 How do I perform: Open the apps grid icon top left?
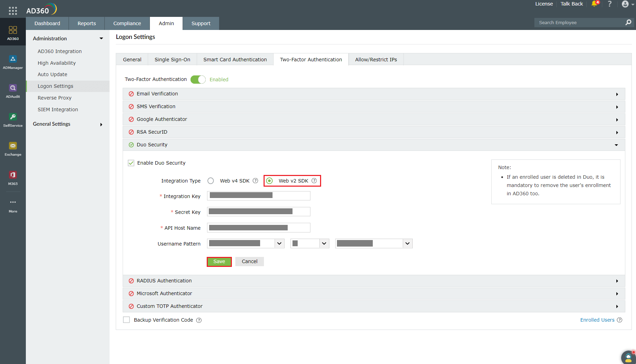pyautogui.click(x=13, y=10)
